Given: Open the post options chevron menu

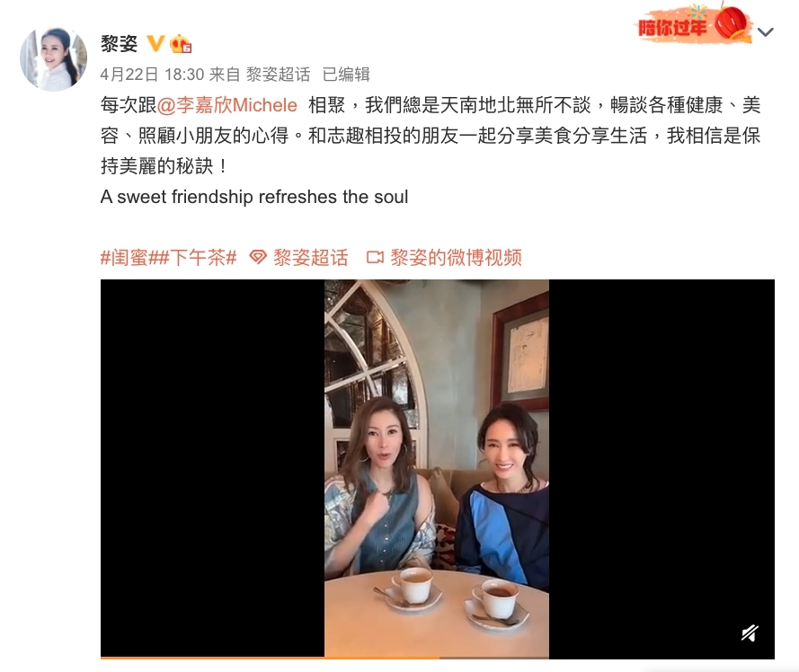Looking at the screenshot, I should (x=766, y=32).
